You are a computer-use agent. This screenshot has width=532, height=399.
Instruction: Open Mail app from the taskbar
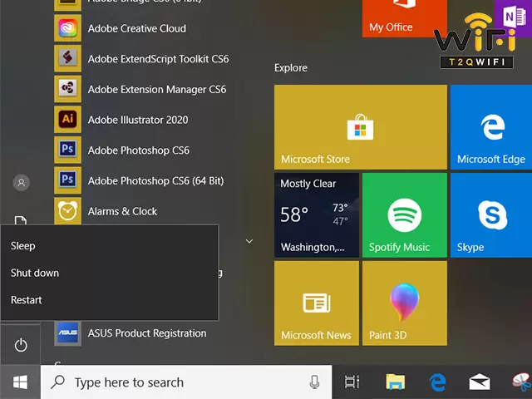tap(479, 382)
